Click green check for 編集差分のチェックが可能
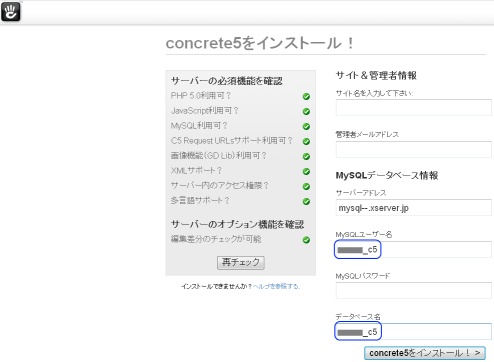 coord(306,240)
